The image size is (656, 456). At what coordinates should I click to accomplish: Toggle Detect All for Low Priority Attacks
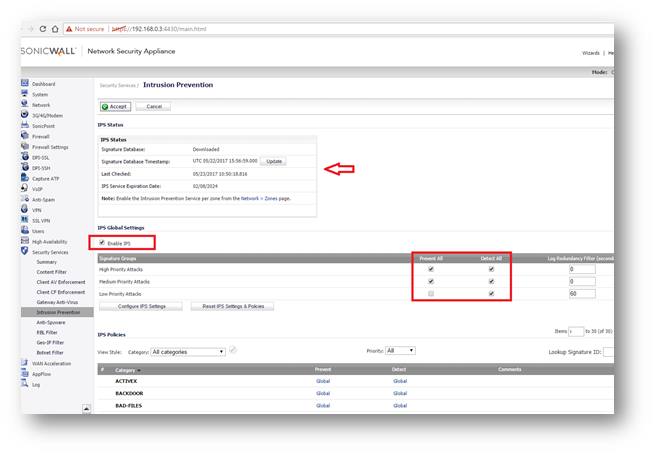491,294
